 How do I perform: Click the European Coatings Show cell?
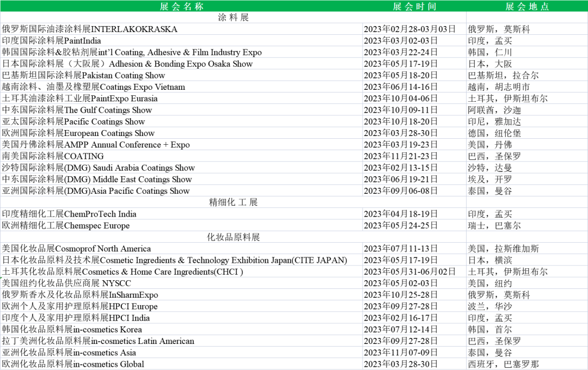tap(181, 133)
